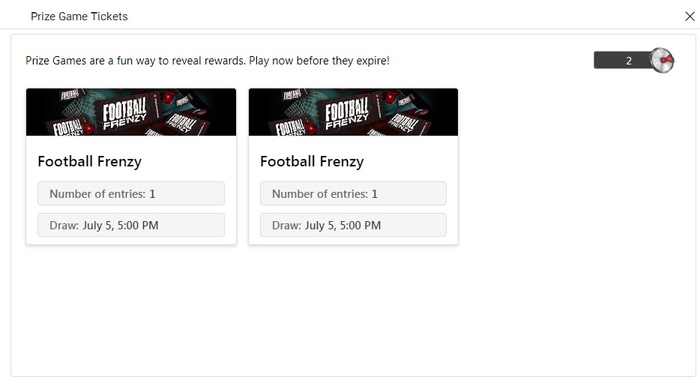Click the red football emblem in second banner
Screen dimensions: 700x380
tap(391, 96)
